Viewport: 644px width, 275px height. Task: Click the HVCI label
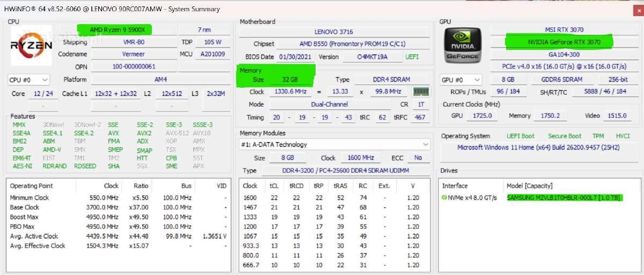coord(623,136)
